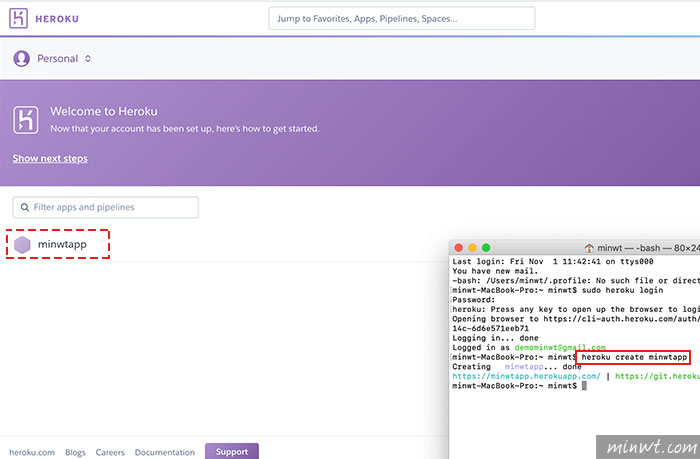Click the magnifier icon in filter box
700x459 pixels.
pyautogui.click(x=25, y=207)
